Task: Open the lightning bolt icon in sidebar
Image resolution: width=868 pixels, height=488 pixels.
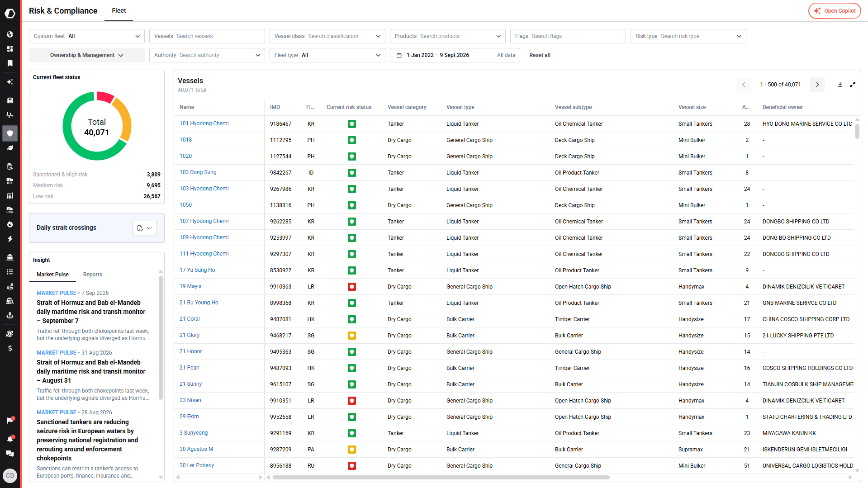Action: click(10, 239)
